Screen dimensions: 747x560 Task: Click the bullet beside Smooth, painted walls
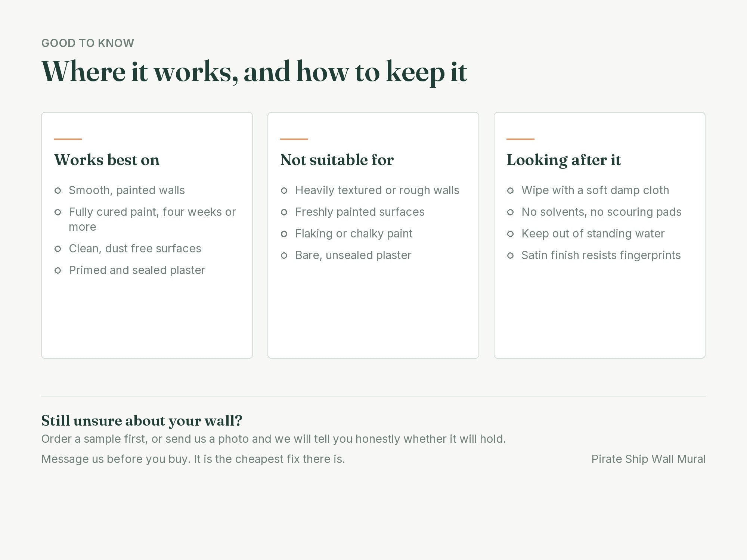[x=58, y=191]
